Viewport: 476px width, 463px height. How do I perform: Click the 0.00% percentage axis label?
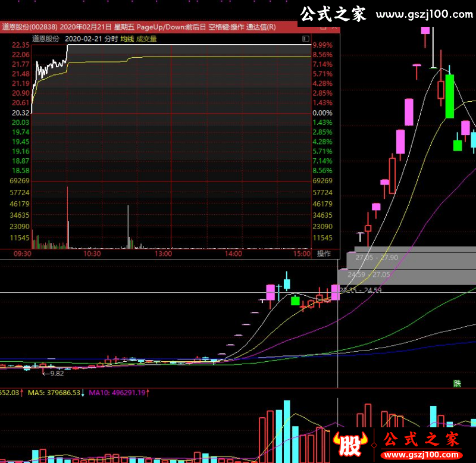322,112
